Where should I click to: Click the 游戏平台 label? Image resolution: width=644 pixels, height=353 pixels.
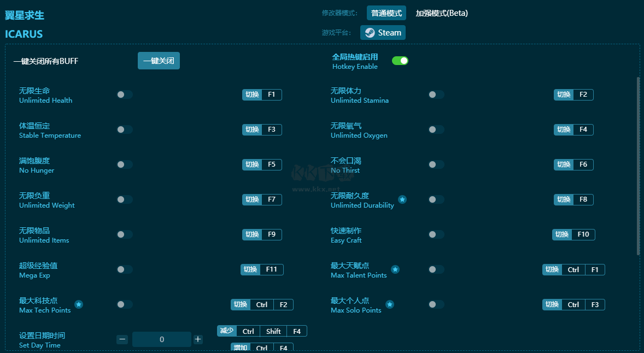pyautogui.click(x=336, y=32)
